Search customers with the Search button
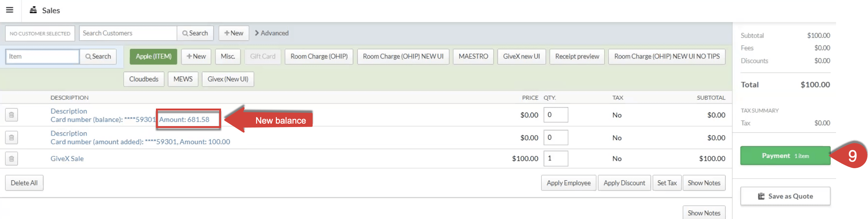Viewport: 868px width, 219px height. pyautogui.click(x=195, y=33)
